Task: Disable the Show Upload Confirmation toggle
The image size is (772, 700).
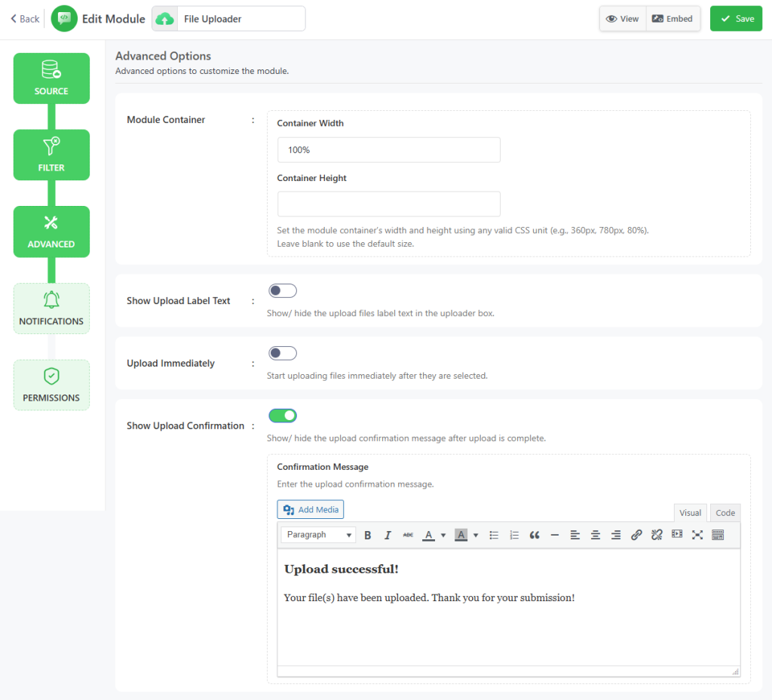Action: click(283, 416)
